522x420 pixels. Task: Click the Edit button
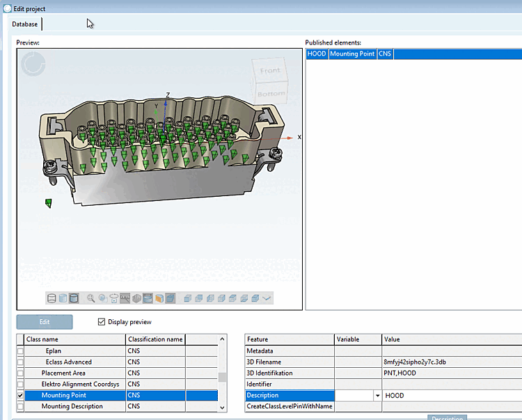[45, 322]
